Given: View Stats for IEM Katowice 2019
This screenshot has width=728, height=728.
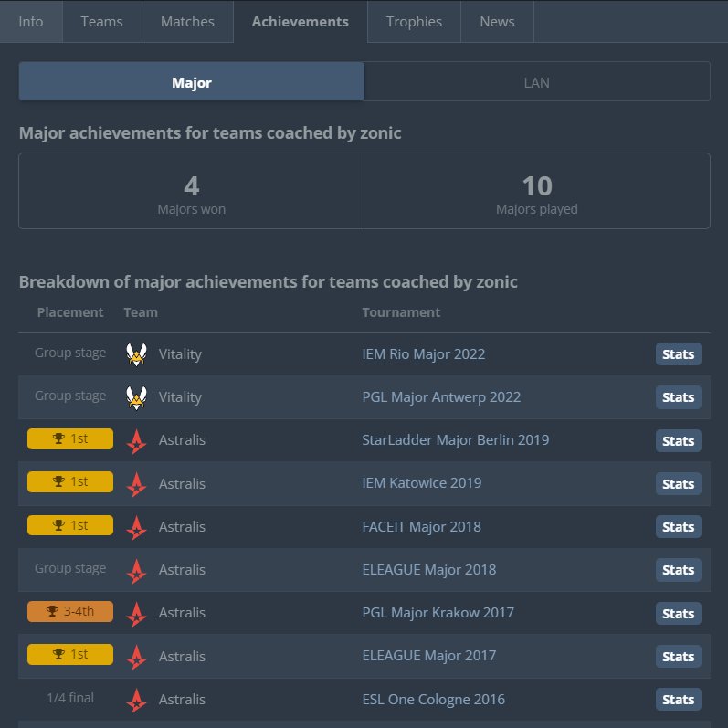Looking at the screenshot, I should (679, 484).
